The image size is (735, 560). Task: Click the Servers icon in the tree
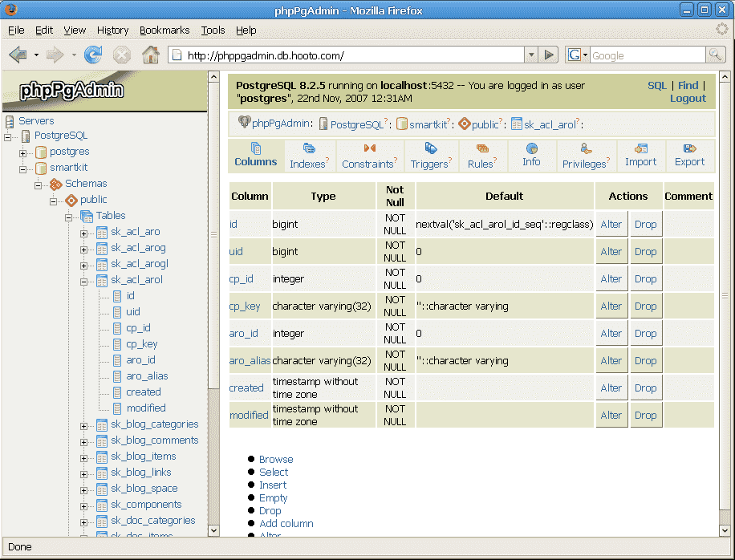10,121
